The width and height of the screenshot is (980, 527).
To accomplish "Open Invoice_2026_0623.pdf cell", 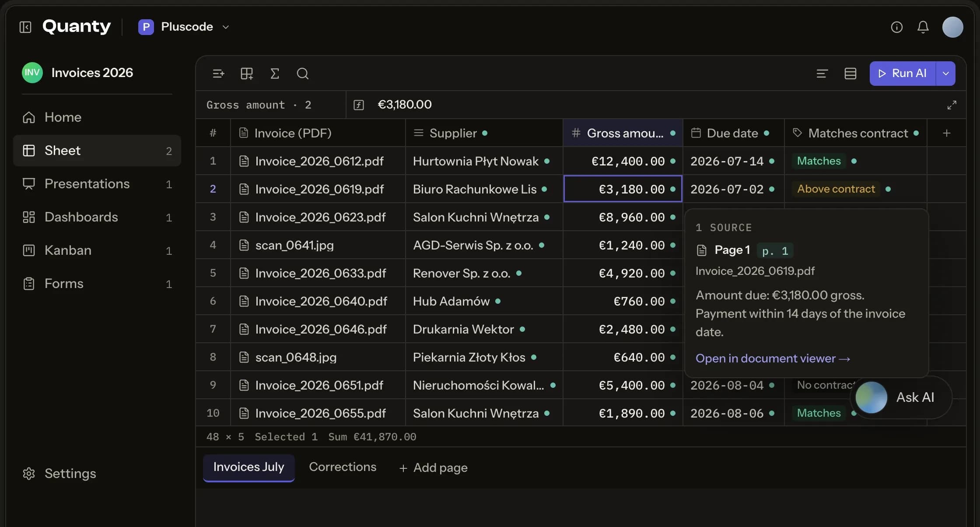I will pyautogui.click(x=318, y=217).
